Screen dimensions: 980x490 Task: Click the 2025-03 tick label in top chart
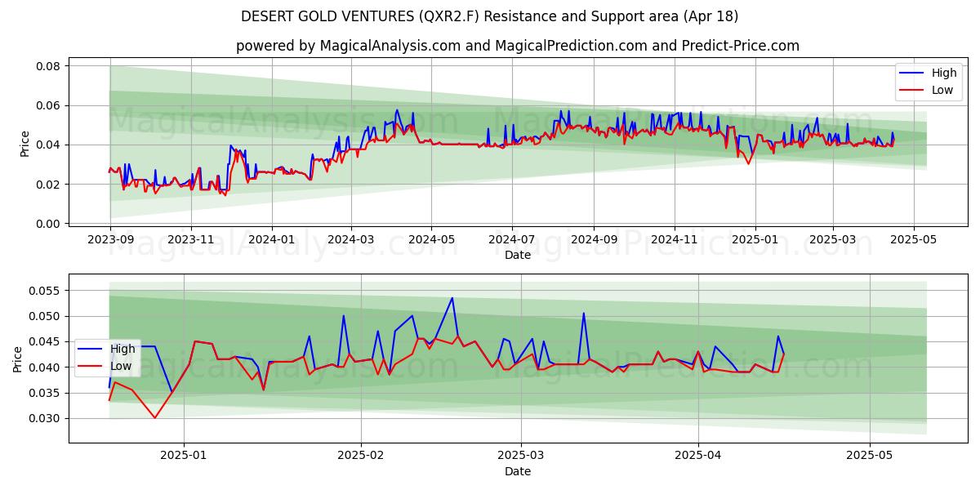(x=833, y=239)
